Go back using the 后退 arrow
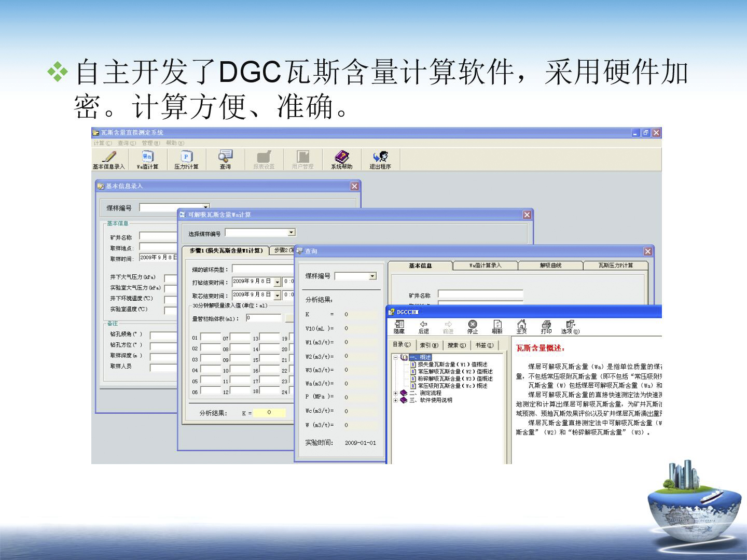The width and height of the screenshot is (747, 560). [x=423, y=327]
